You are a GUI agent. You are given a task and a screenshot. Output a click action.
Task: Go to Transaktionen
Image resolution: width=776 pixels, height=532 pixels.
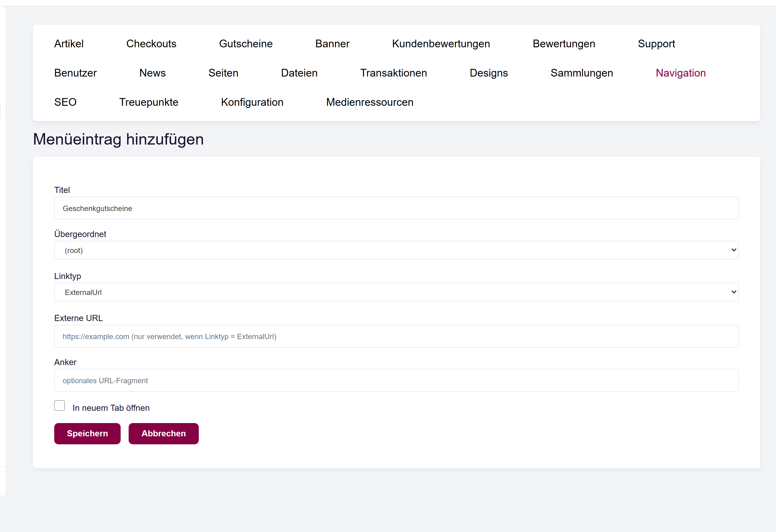click(393, 73)
